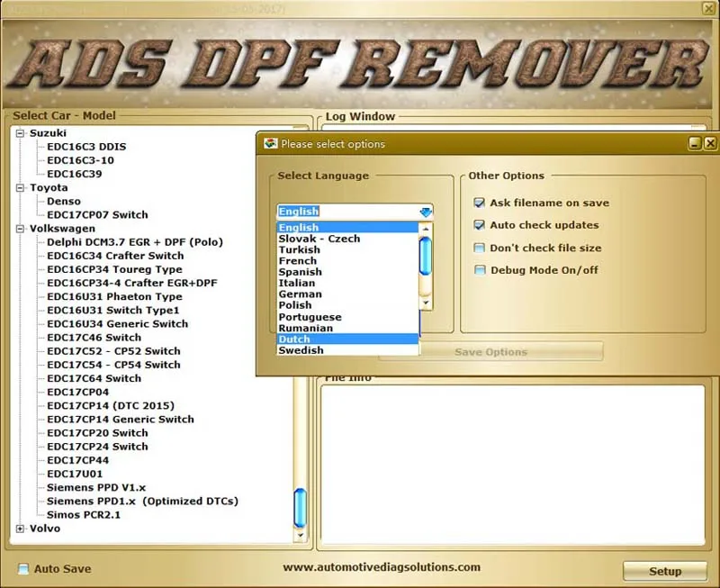Select EDC17CP14 Generic Switch
The width and height of the screenshot is (720, 588).
coord(121,420)
